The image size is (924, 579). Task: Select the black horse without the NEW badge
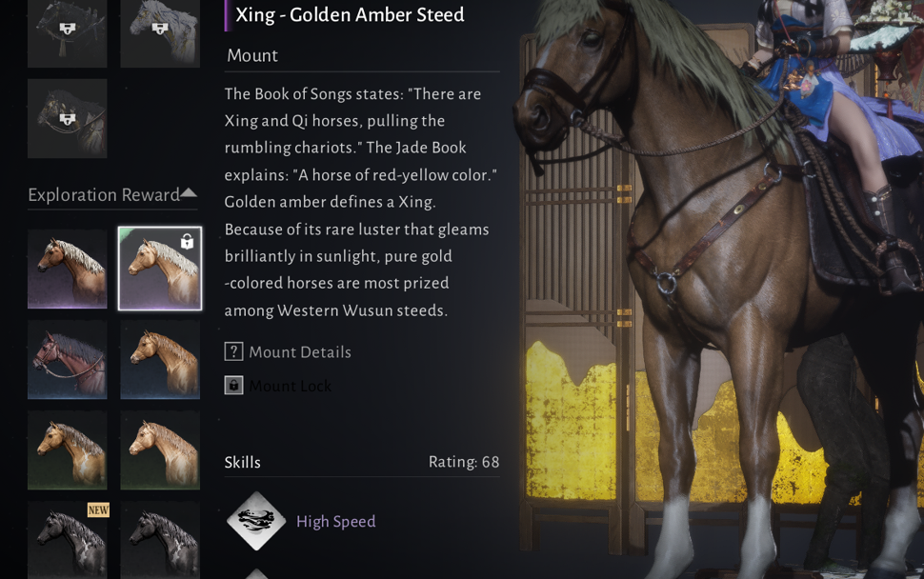pyautogui.click(x=160, y=540)
